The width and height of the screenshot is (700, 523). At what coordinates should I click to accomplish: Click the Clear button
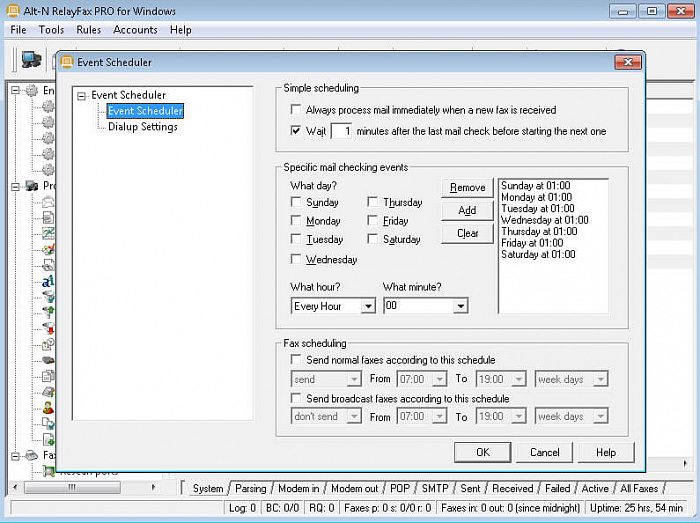coord(467,233)
